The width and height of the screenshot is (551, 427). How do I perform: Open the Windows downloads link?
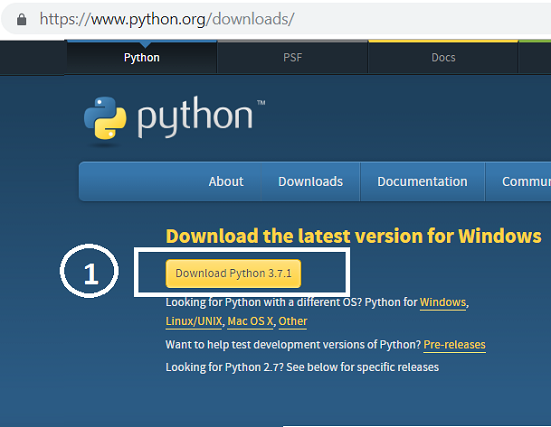pos(443,302)
